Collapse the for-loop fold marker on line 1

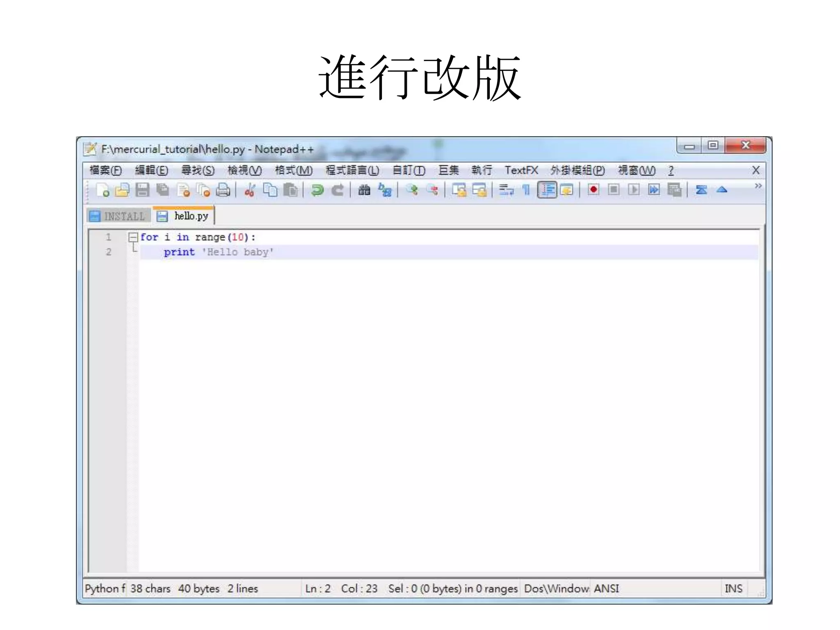click(x=133, y=237)
